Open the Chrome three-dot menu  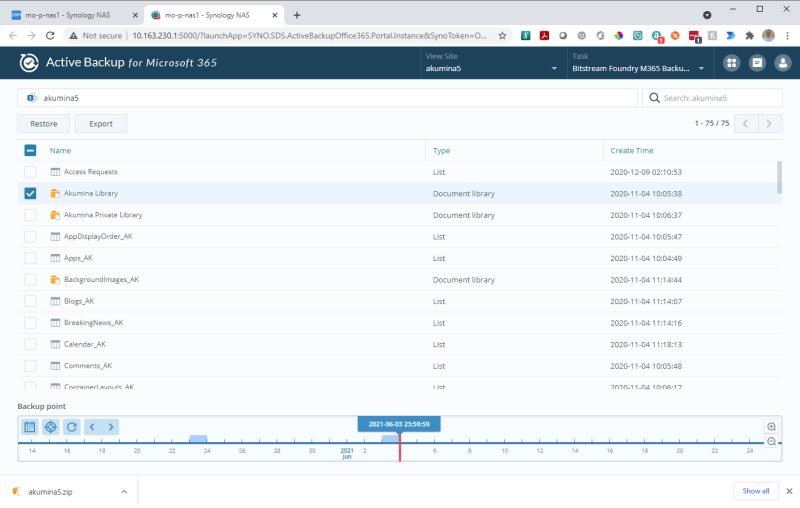point(787,36)
